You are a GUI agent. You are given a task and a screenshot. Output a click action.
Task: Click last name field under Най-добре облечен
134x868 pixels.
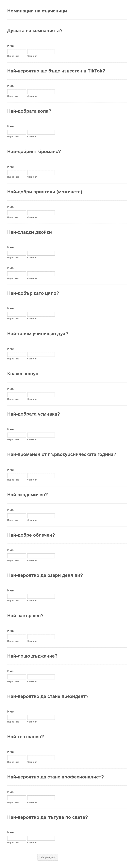pos(41,556)
